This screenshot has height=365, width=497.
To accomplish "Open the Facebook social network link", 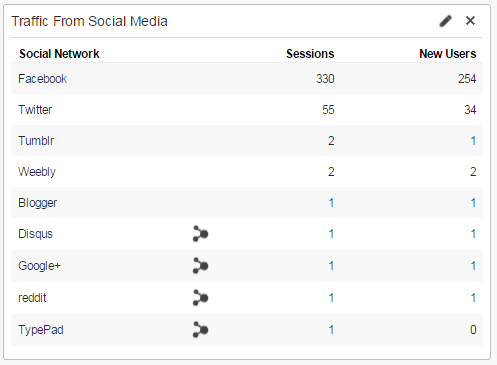I will click(x=43, y=79).
